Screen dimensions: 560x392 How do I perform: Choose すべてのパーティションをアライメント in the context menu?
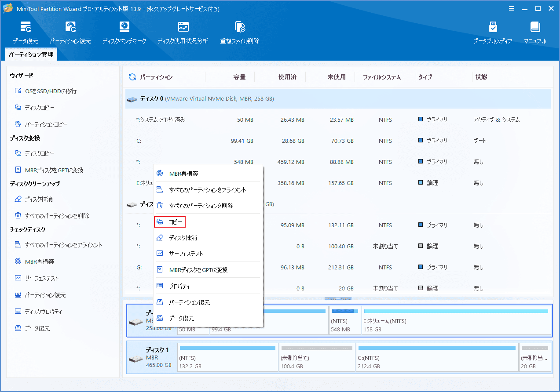click(x=208, y=190)
